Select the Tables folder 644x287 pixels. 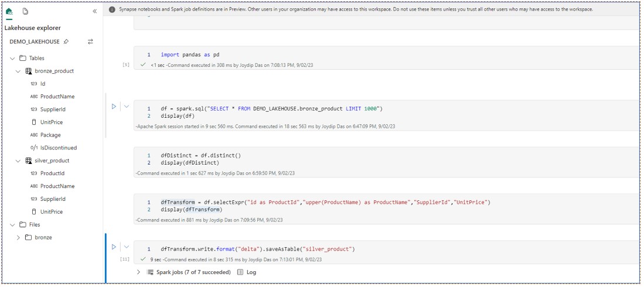[36, 59]
